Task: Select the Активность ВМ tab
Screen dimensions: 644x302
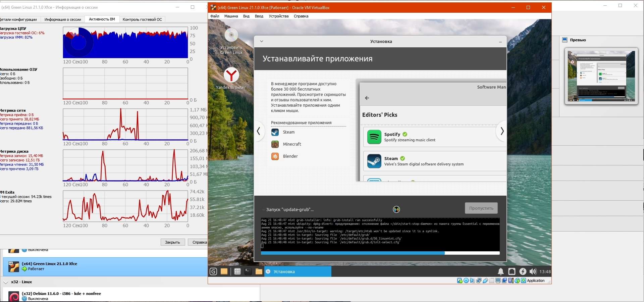Action: tap(102, 19)
